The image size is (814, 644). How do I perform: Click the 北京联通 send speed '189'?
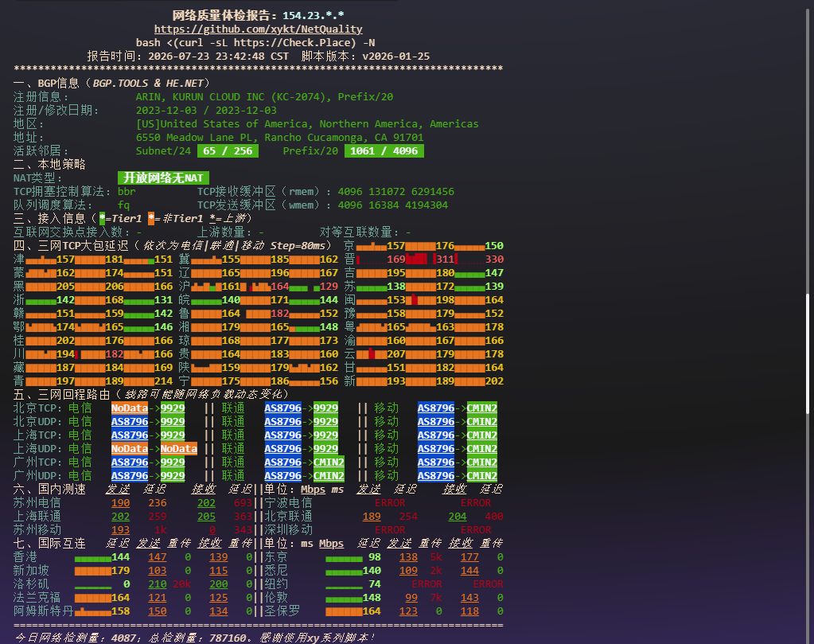click(x=372, y=517)
